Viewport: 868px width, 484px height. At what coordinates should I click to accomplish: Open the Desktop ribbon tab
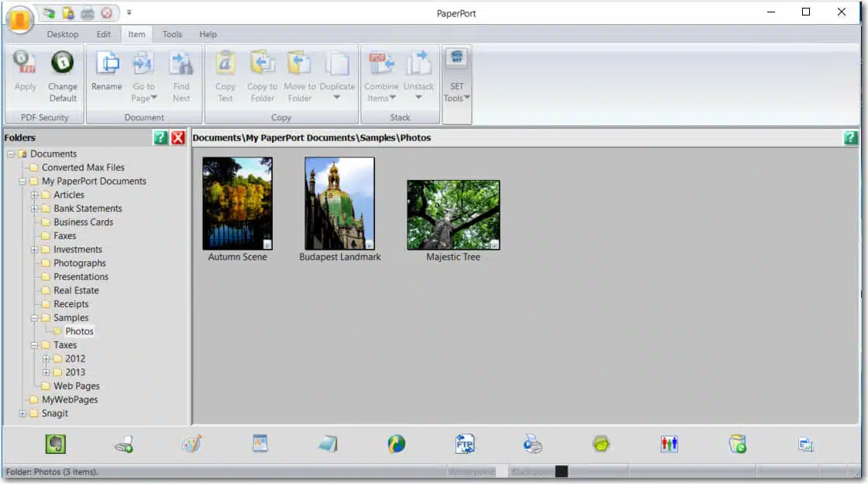coord(63,34)
